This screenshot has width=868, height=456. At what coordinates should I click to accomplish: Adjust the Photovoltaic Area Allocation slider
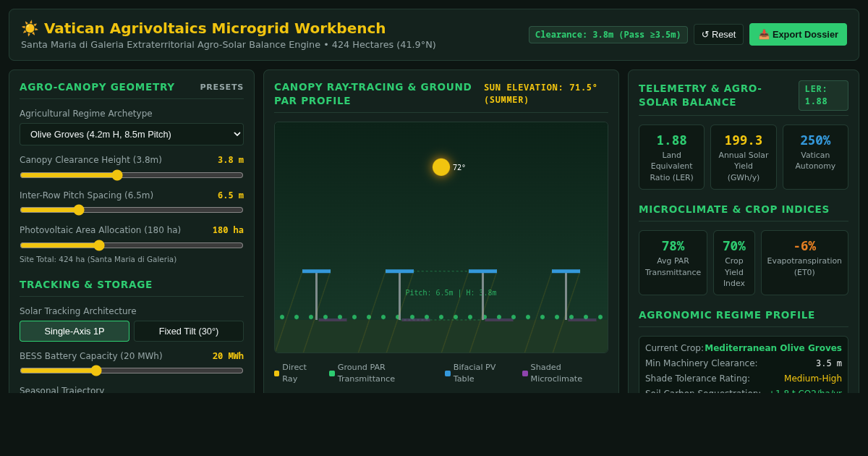click(x=132, y=245)
